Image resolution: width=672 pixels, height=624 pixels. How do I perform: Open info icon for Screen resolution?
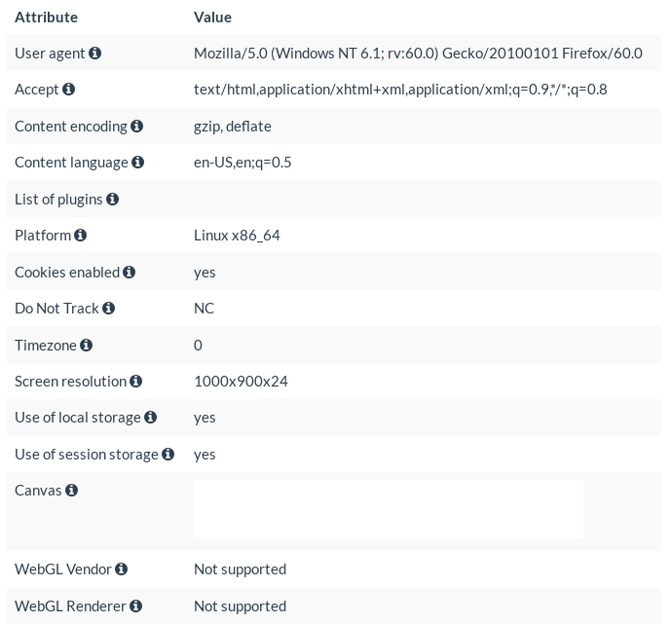point(135,382)
